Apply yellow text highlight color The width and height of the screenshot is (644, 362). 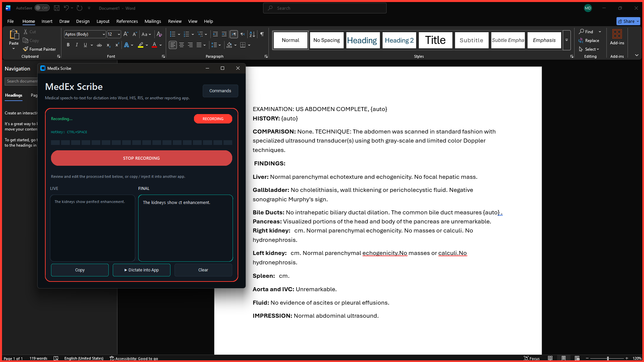141,45
